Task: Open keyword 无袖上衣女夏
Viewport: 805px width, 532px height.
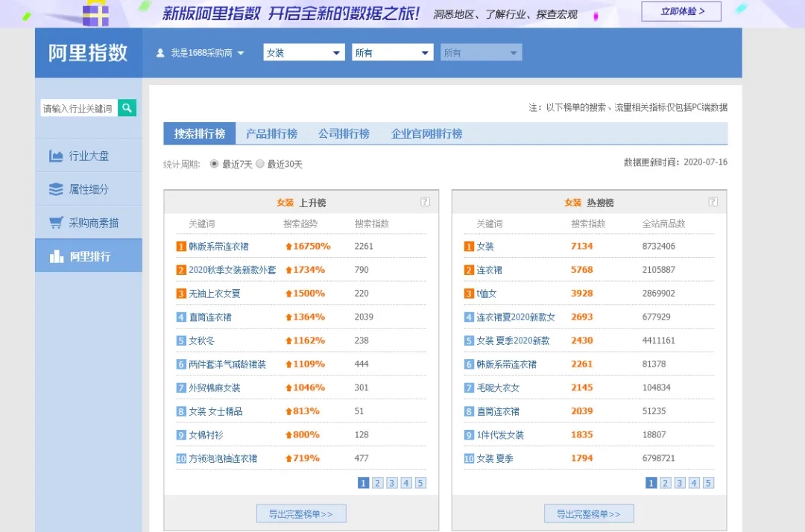Action: coord(215,294)
